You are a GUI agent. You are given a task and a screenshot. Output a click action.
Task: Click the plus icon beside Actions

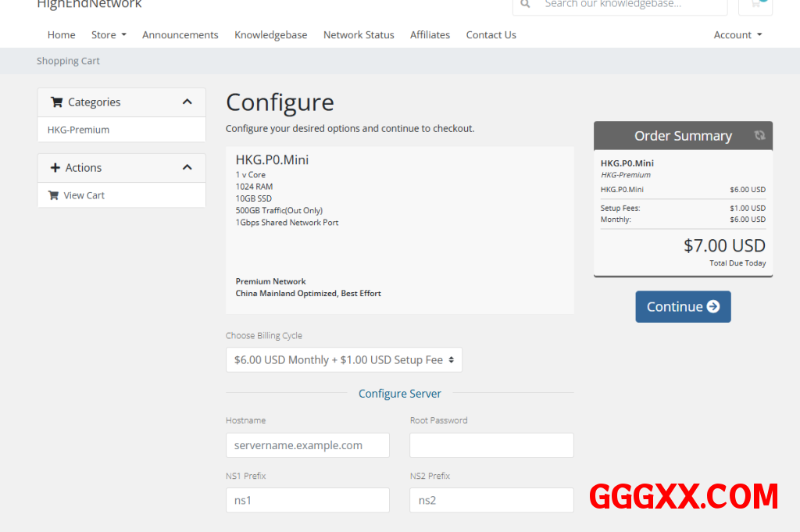[55, 168]
